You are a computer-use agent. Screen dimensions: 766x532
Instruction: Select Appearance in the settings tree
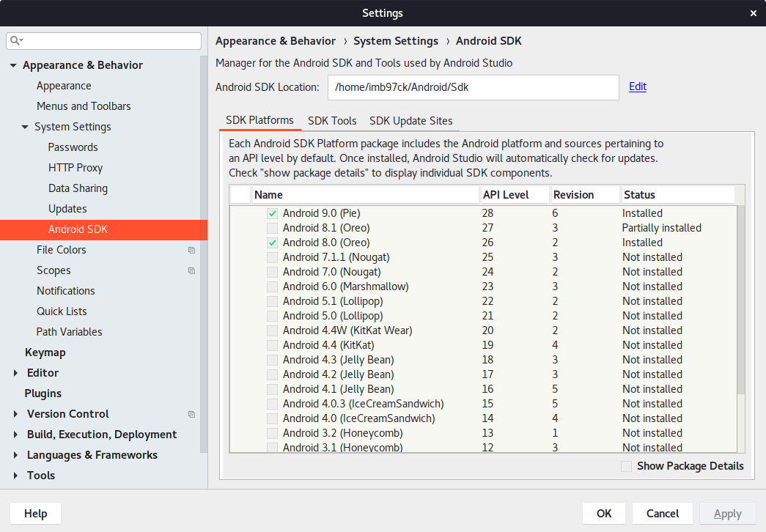(64, 86)
